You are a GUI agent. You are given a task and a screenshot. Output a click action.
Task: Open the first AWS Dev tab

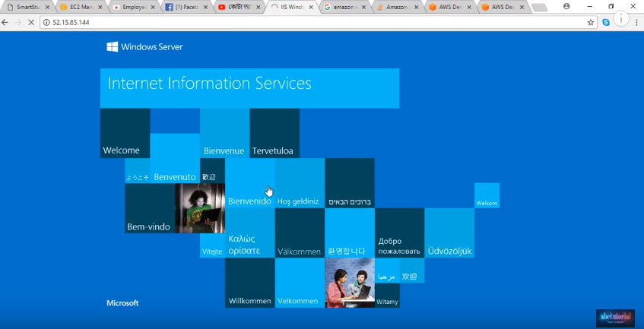click(449, 7)
